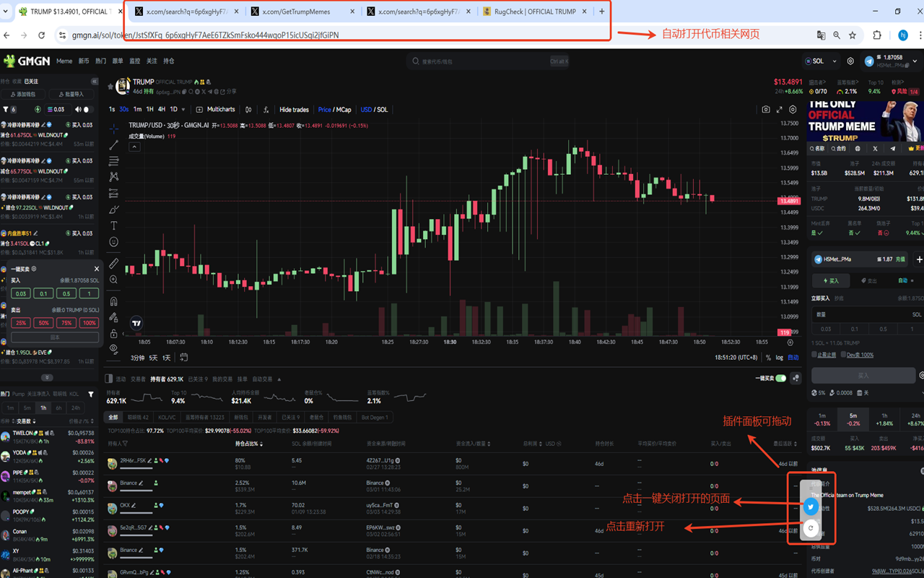Switch to the x.com/GetTrumpMemes browser tab
Image resolution: width=924 pixels, height=578 pixels.
pyautogui.click(x=303, y=12)
